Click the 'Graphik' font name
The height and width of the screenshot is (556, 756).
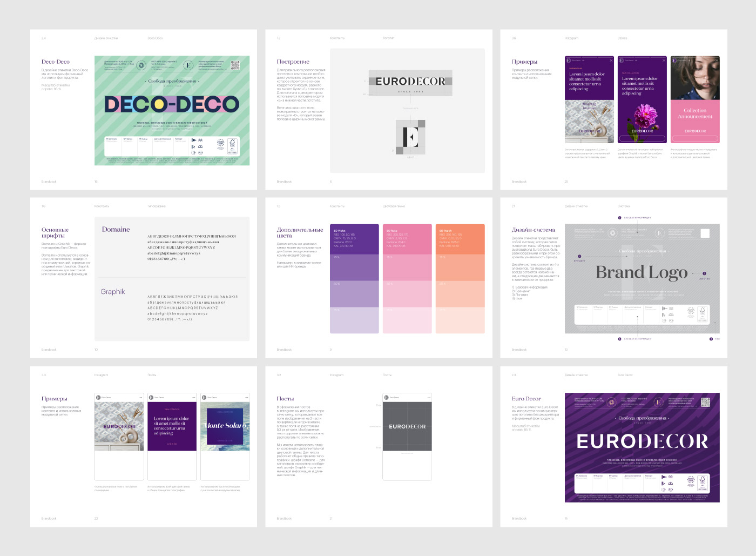point(113,292)
